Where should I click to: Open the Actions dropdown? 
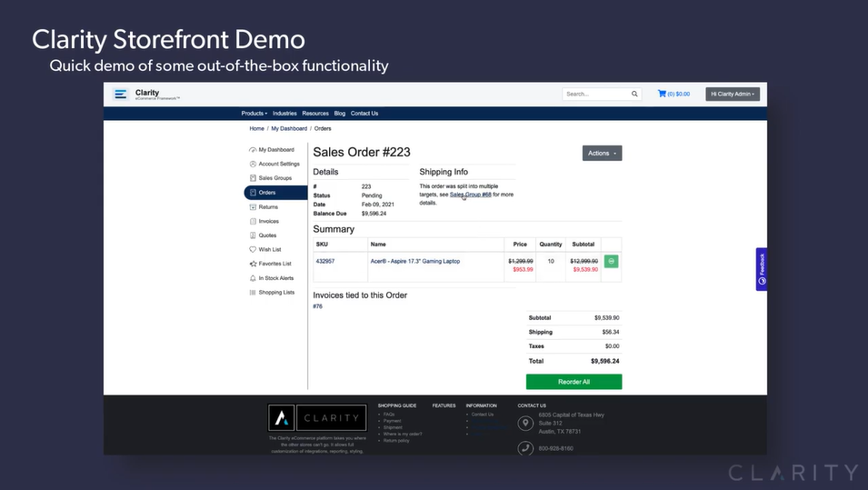pyautogui.click(x=602, y=154)
